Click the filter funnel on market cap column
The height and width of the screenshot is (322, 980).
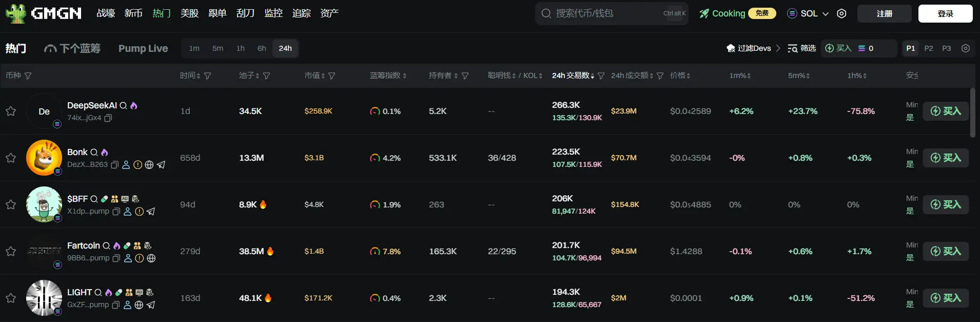click(332, 76)
